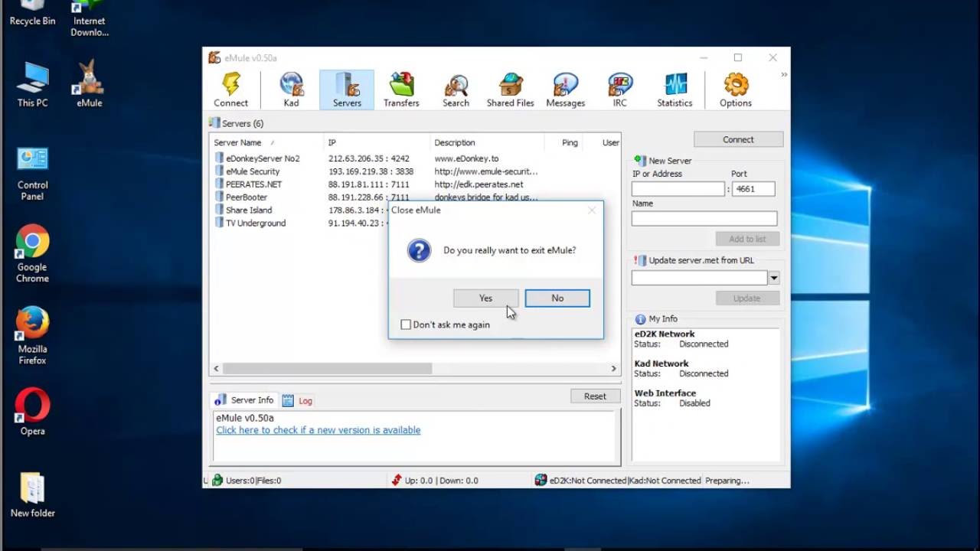Select the 212.63.206.35 : 4242 IP cell

click(369, 158)
